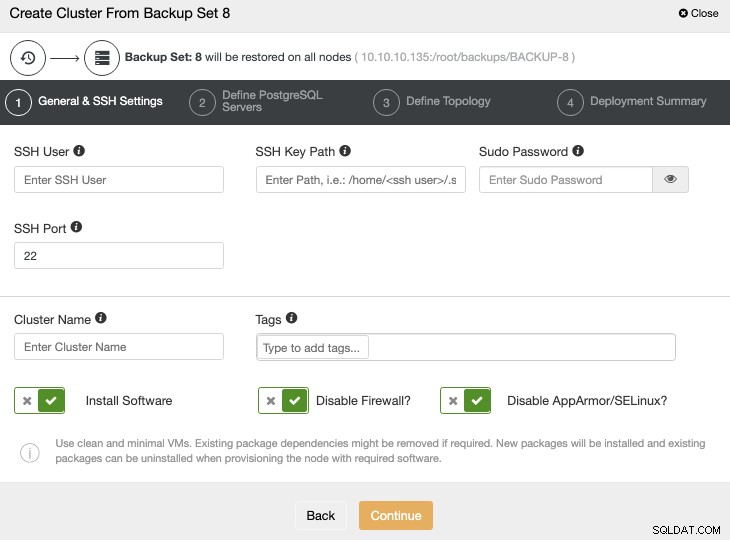Toggle the Disable Firewall switch
This screenshot has width=730, height=540.
pos(283,400)
